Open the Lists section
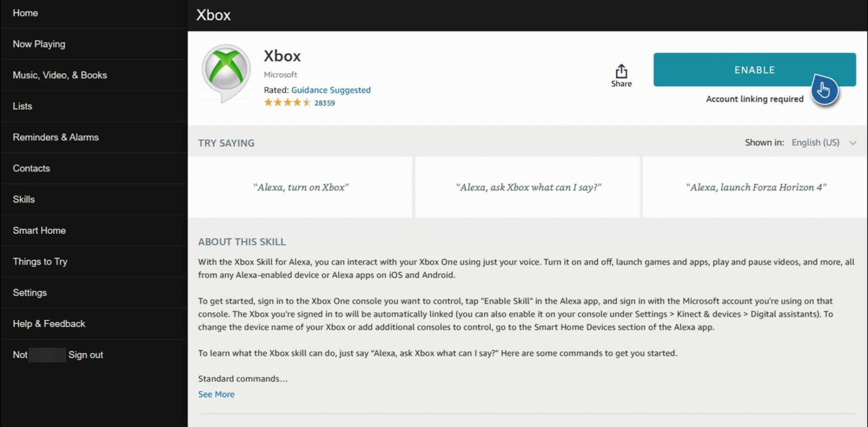This screenshot has height=427, width=868. (x=22, y=106)
